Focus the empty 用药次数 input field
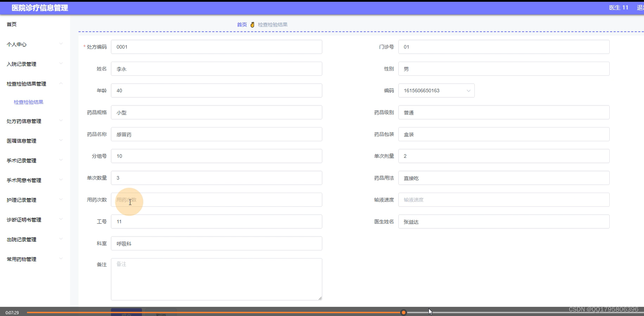The height and width of the screenshot is (316, 644). click(x=217, y=200)
